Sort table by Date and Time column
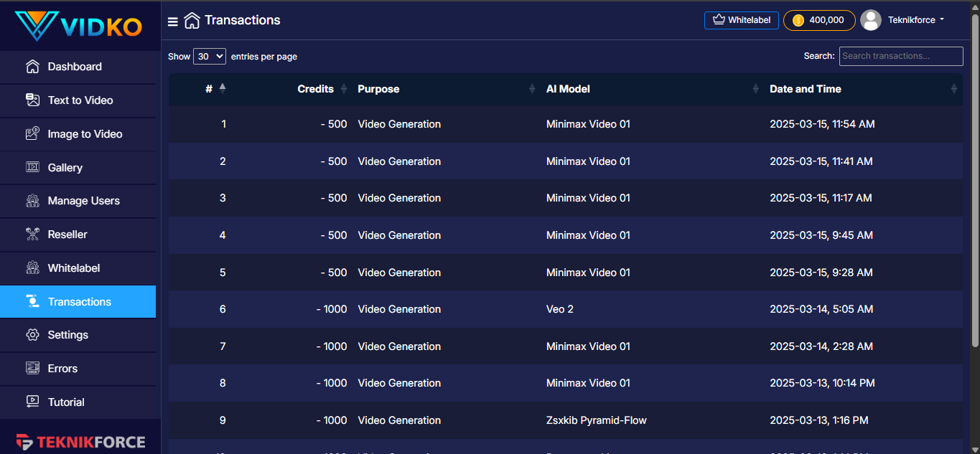 pyautogui.click(x=806, y=89)
